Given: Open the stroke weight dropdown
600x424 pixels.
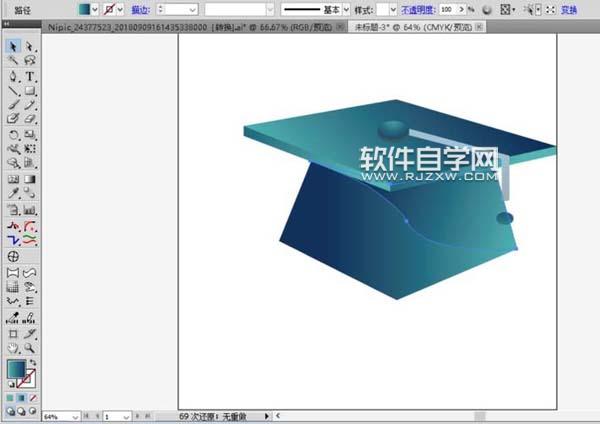Looking at the screenshot, I should [x=192, y=10].
